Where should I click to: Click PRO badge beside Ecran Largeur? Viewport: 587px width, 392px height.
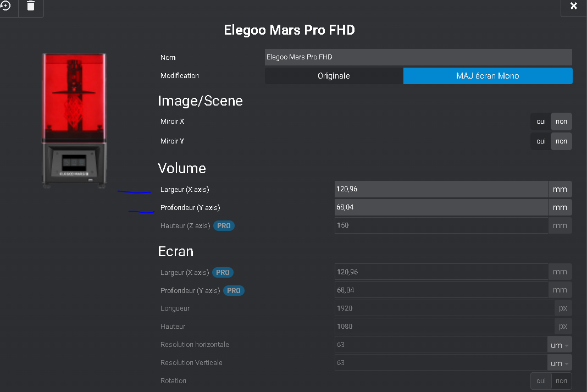click(223, 273)
